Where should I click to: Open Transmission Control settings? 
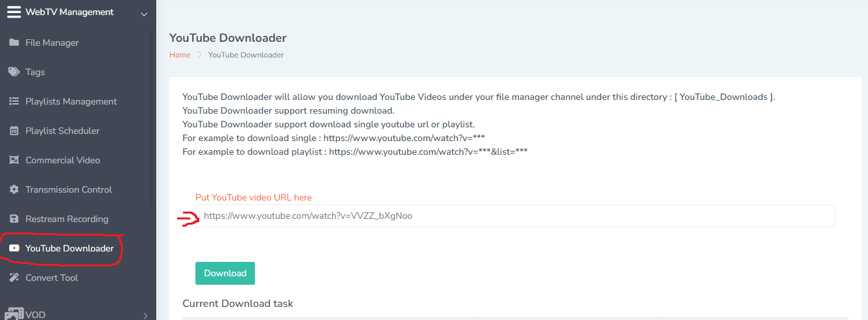[69, 189]
